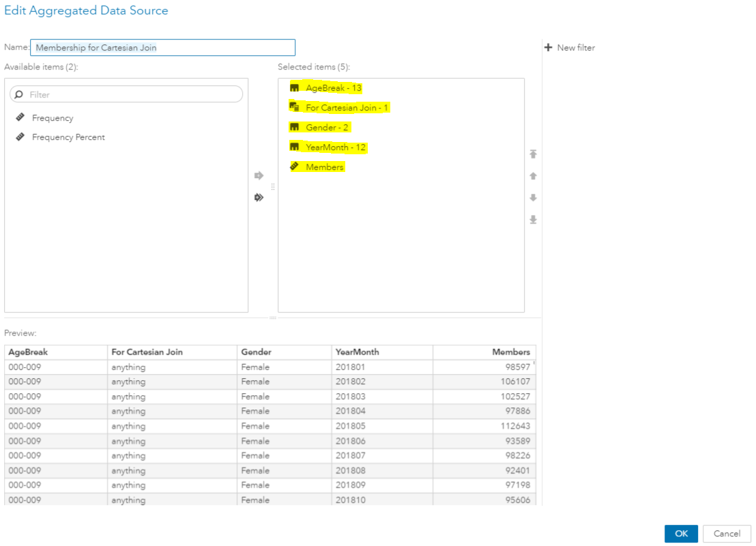Click the hierarchy icon beside For Cartesian Join
The height and width of the screenshot is (546, 756).
coord(295,107)
